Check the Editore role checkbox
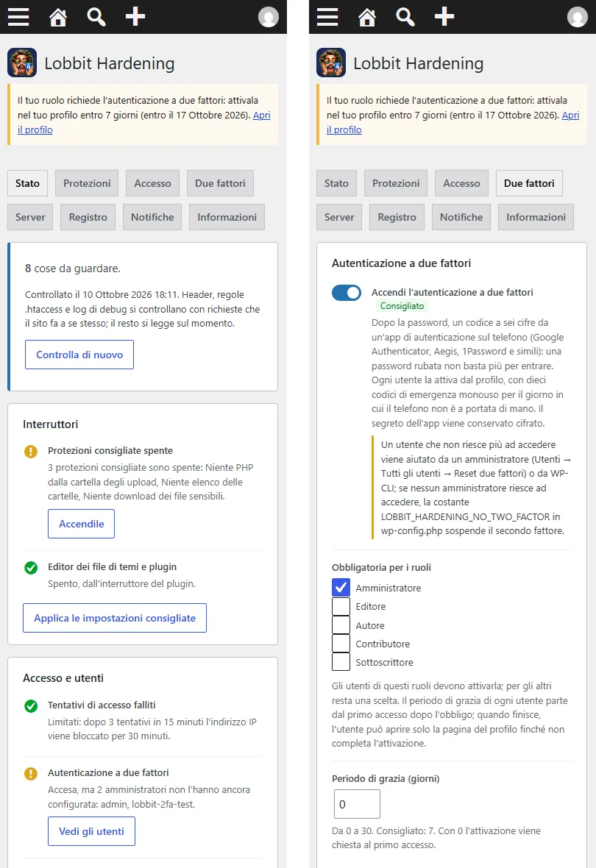The image size is (596, 868). click(x=341, y=606)
